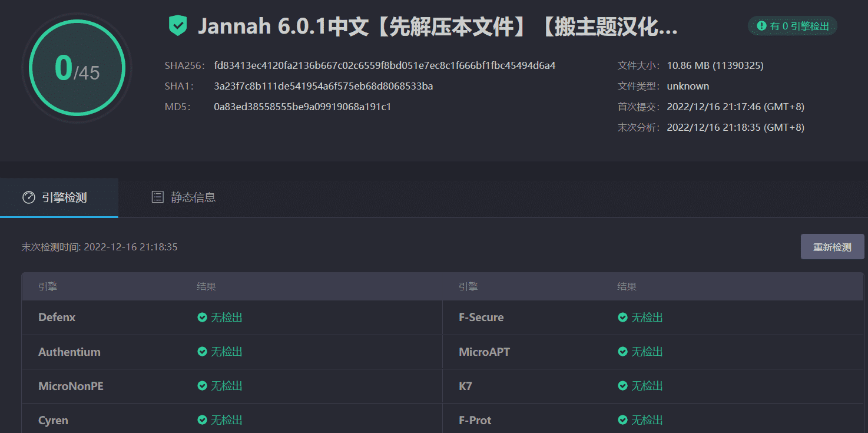Click the file type value unknown
This screenshot has height=433, width=868.
pyautogui.click(x=688, y=86)
